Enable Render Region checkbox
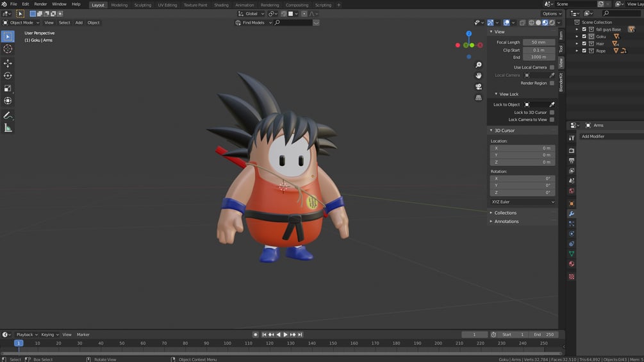The image size is (644, 362). (552, 83)
